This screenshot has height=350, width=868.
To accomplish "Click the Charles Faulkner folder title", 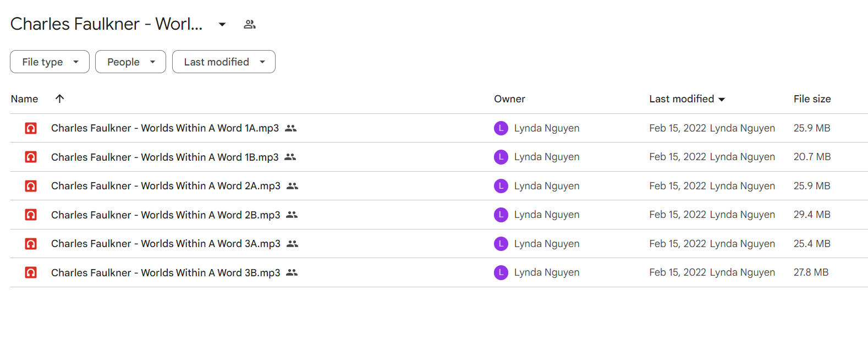I will [x=107, y=24].
